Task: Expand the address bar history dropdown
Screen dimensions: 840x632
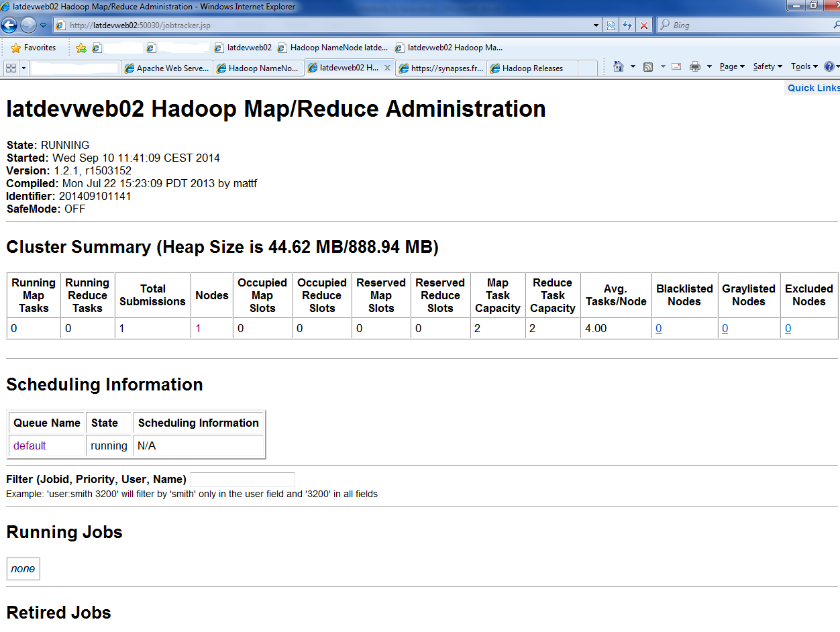Action: pos(596,25)
